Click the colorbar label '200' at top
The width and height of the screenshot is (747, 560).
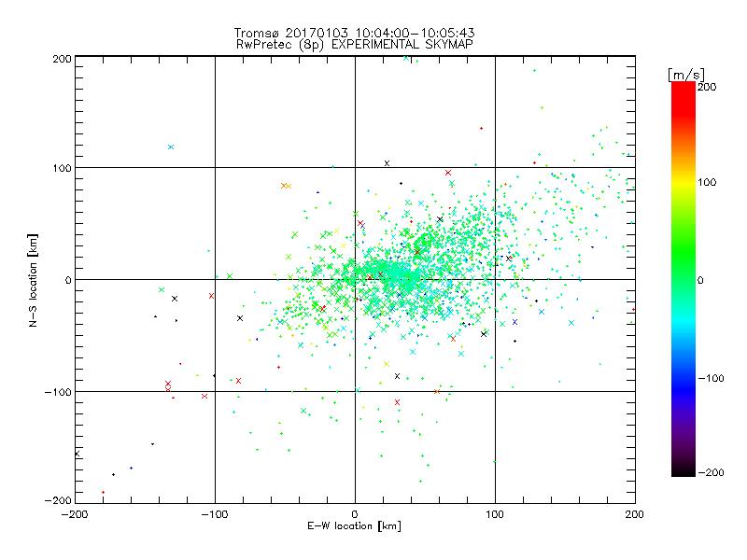tap(707, 87)
